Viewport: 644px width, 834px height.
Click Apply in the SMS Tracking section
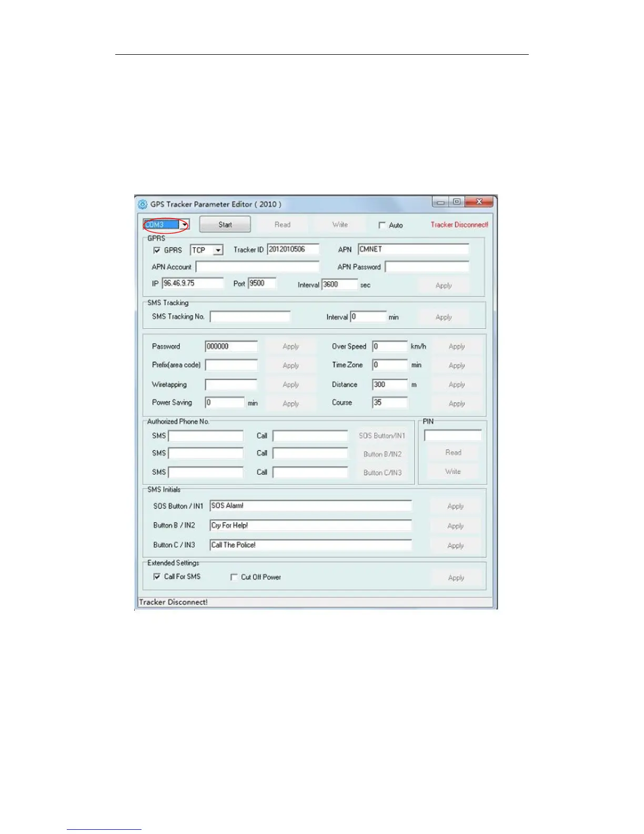(x=444, y=317)
